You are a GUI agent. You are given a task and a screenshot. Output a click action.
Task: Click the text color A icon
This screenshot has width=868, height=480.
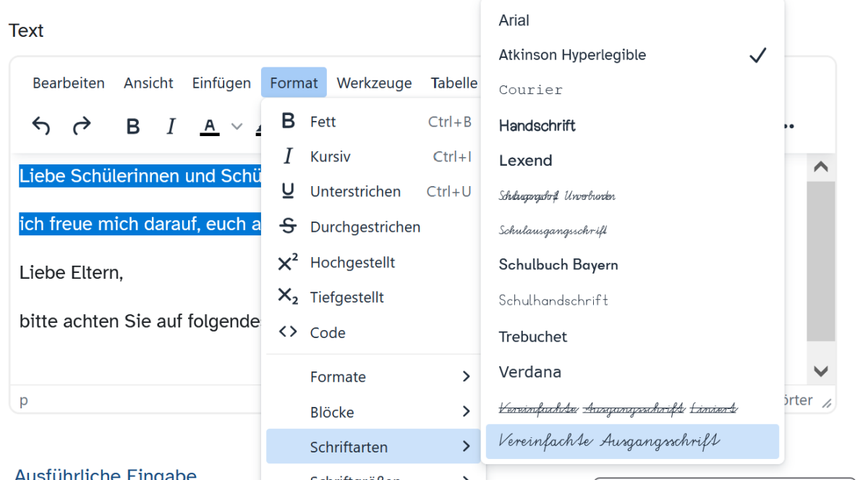point(210,127)
